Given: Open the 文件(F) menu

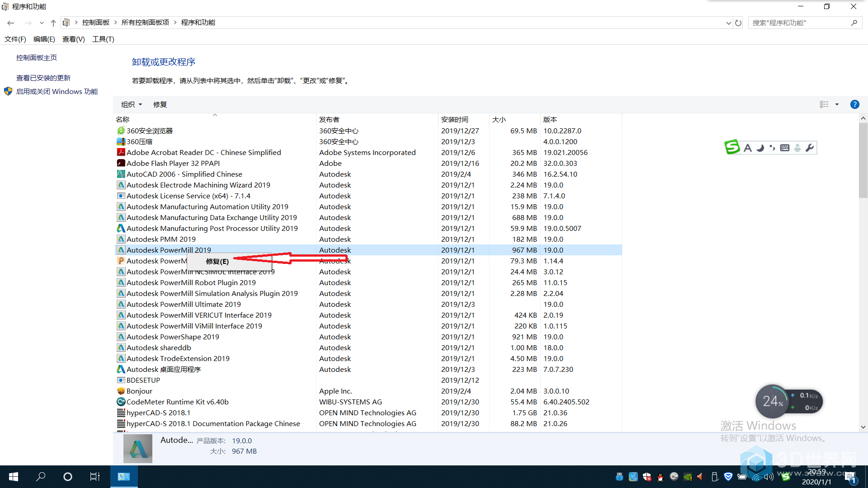Looking at the screenshot, I should click(x=15, y=39).
